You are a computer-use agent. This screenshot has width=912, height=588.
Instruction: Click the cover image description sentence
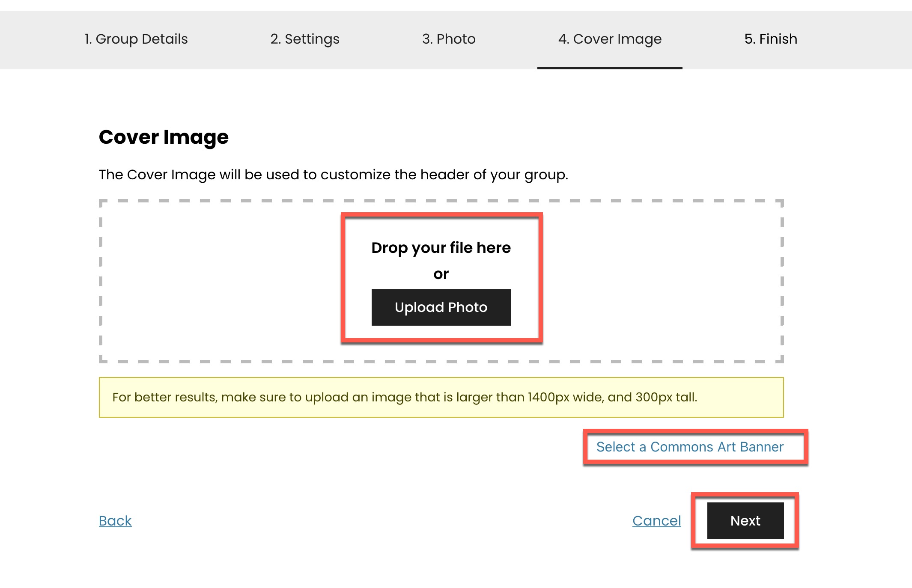pos(333,175)
